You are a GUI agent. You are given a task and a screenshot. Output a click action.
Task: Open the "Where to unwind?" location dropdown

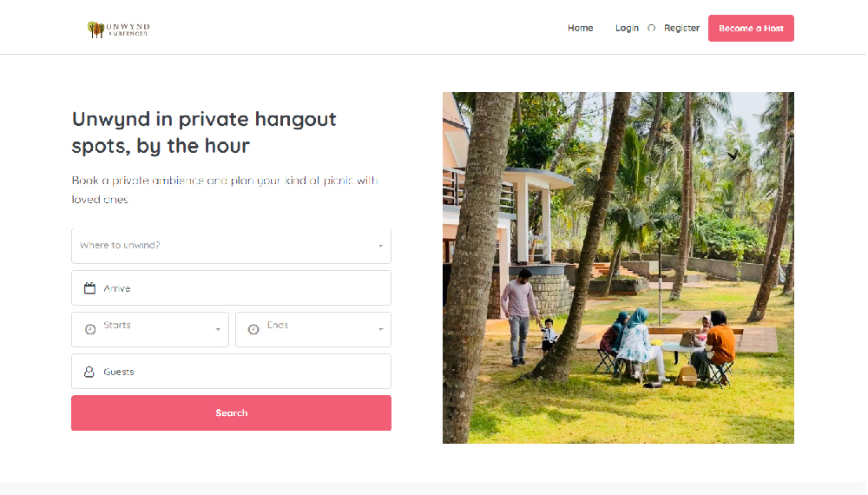click(231, 246)
